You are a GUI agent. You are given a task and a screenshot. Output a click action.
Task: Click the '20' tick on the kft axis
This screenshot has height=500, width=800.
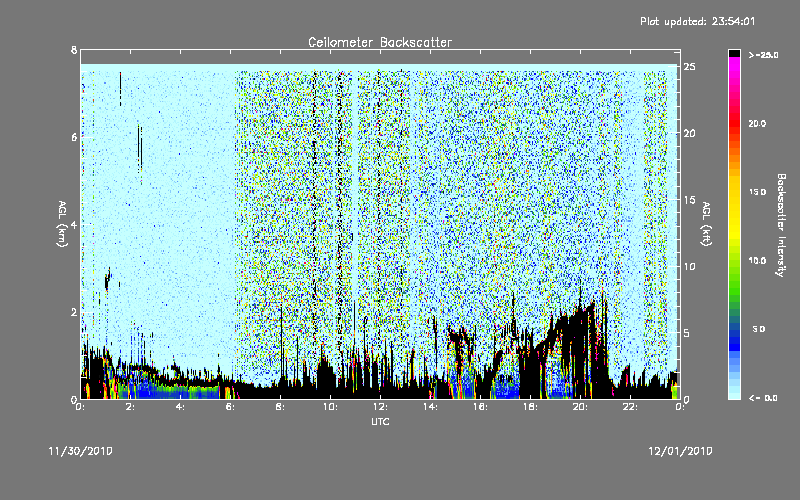(x=689, y=133)
